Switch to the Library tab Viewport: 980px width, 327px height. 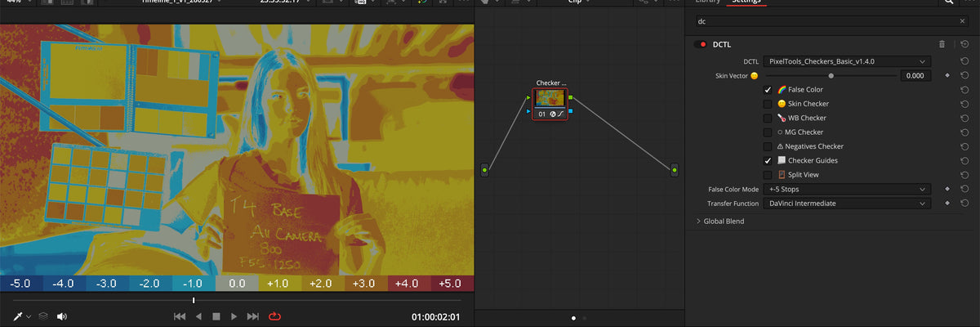point(707,2)
